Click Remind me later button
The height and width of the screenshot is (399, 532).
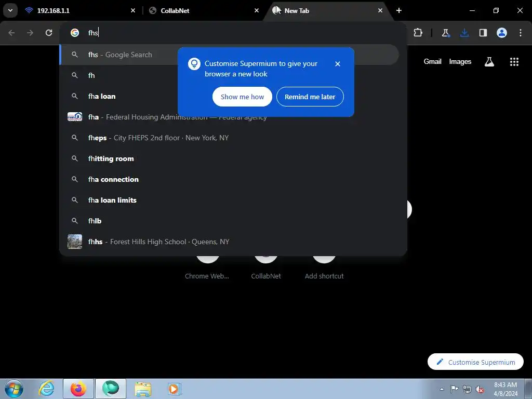pyautogui.click(x=310, y=97)
